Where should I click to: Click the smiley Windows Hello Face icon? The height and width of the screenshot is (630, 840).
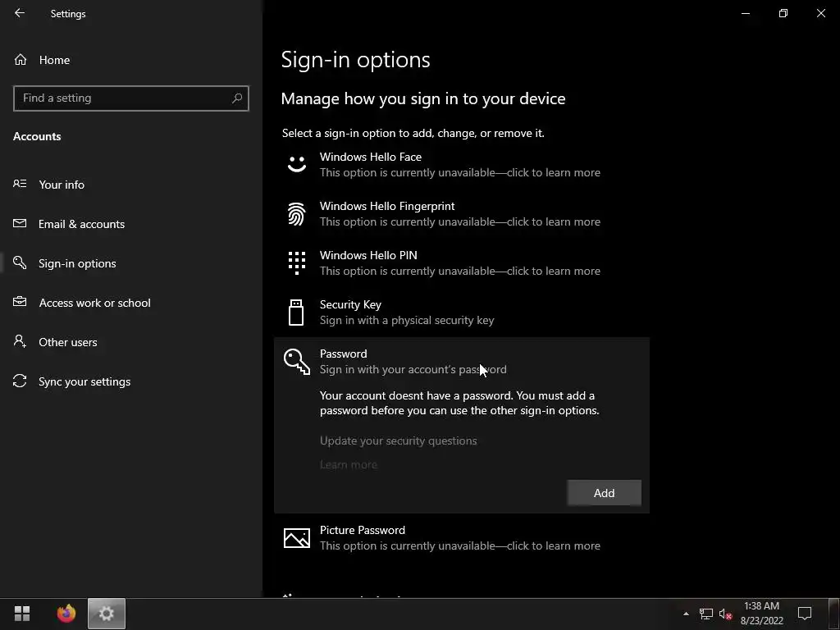pos(297,164)
